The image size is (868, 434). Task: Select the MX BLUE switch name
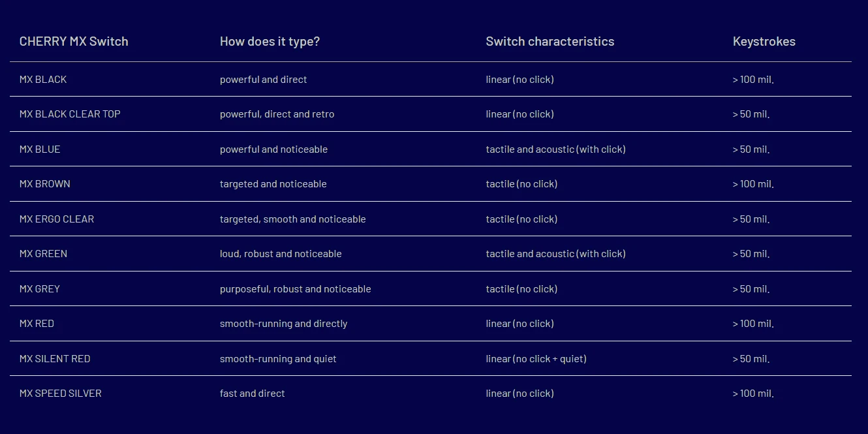tap(40, 149)
